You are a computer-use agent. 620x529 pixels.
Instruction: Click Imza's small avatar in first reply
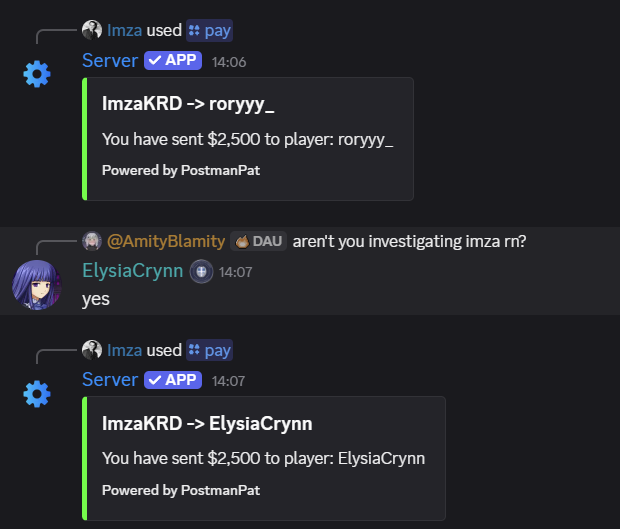pos(92,30)
